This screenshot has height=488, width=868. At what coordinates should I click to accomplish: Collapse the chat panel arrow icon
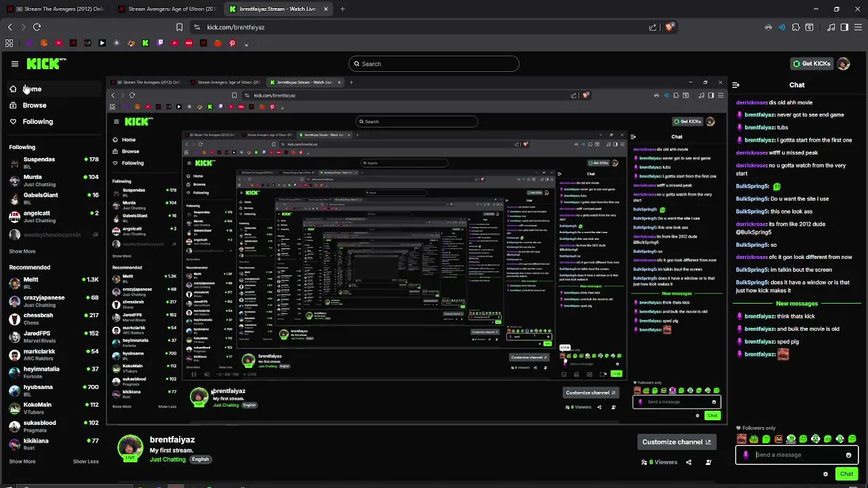pos(736,85)
